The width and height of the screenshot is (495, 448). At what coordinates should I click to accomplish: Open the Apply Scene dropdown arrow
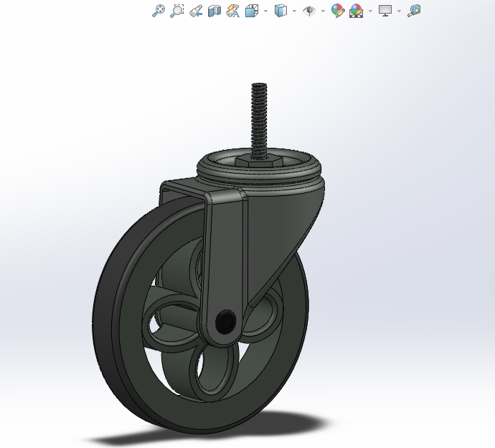[370, 11]
